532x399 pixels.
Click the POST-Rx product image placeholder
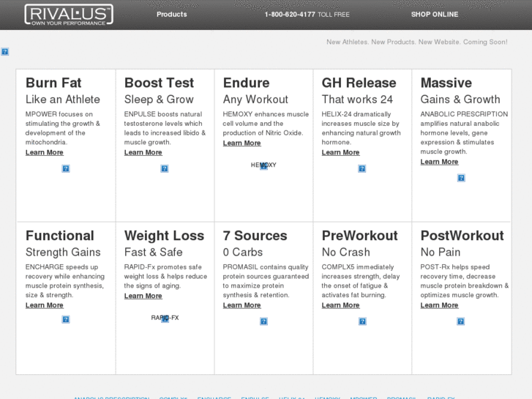tap(461, 321)
